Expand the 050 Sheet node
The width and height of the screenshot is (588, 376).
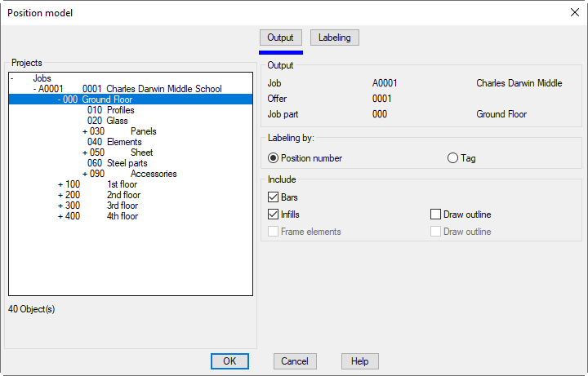click(85, 153)
